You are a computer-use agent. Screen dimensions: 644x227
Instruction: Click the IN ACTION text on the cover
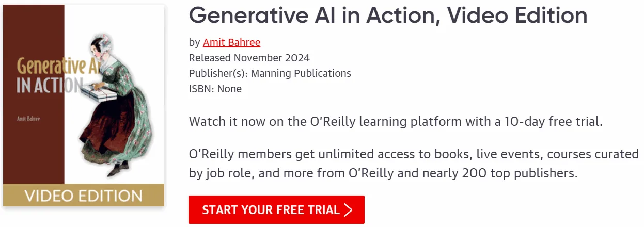[x=49, y=86]
